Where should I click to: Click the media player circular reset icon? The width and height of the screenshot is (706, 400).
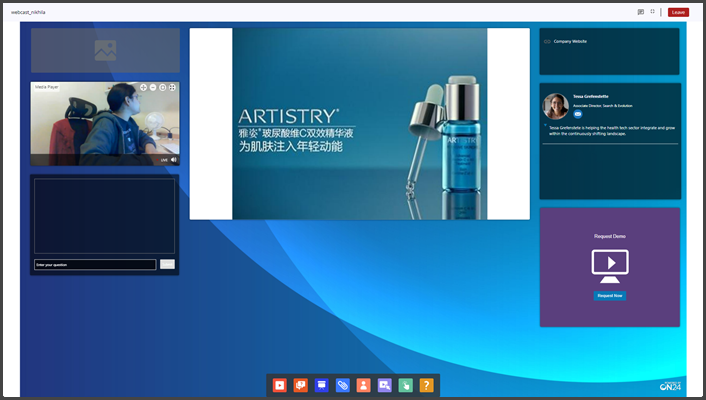tap(163, 87)
